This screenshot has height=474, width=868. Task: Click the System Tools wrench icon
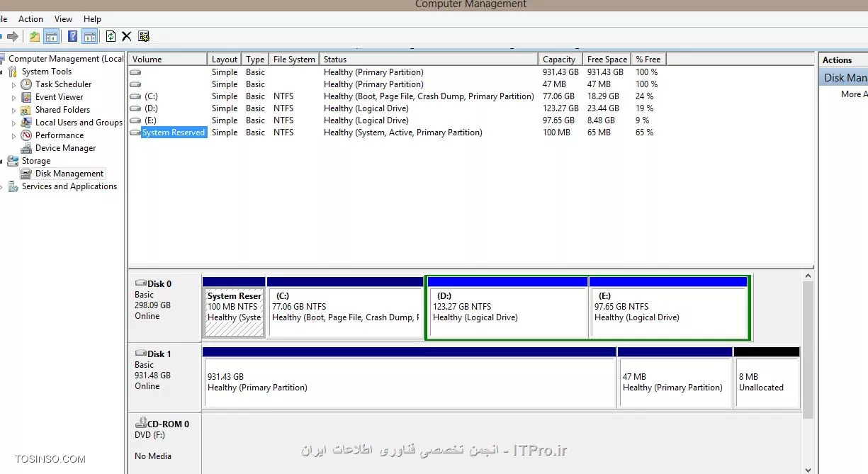13,72
